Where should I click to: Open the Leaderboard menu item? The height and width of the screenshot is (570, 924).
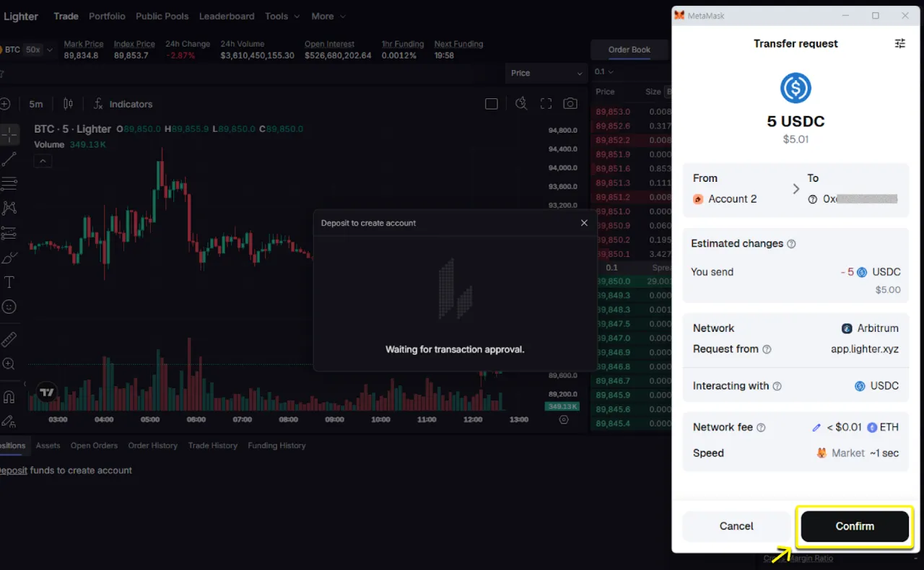coord(227,16)
